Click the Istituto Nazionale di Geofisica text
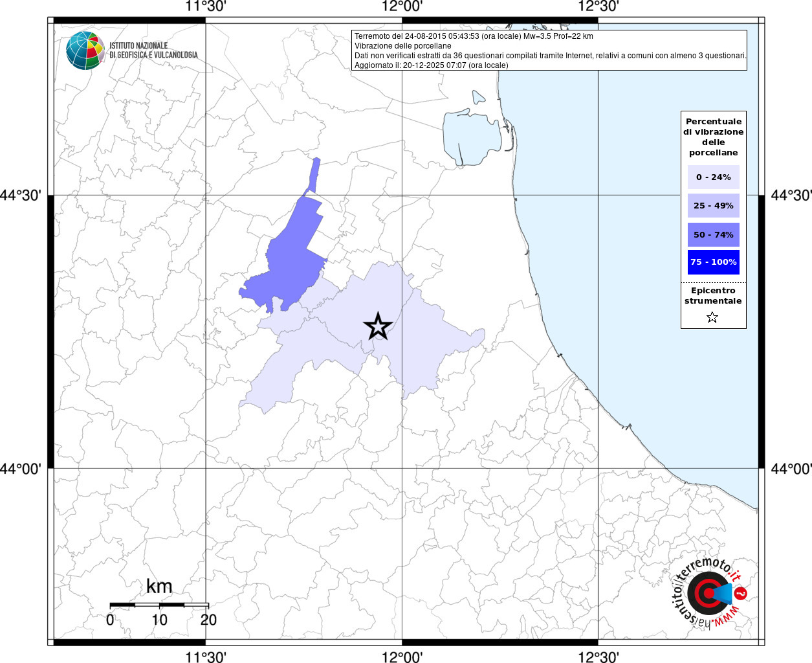 pos(153,51)
